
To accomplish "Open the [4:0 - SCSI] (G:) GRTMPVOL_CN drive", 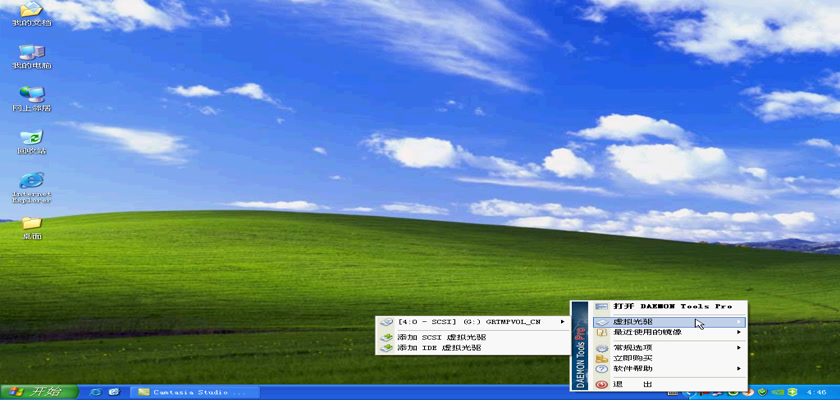I will click(468, 322).
